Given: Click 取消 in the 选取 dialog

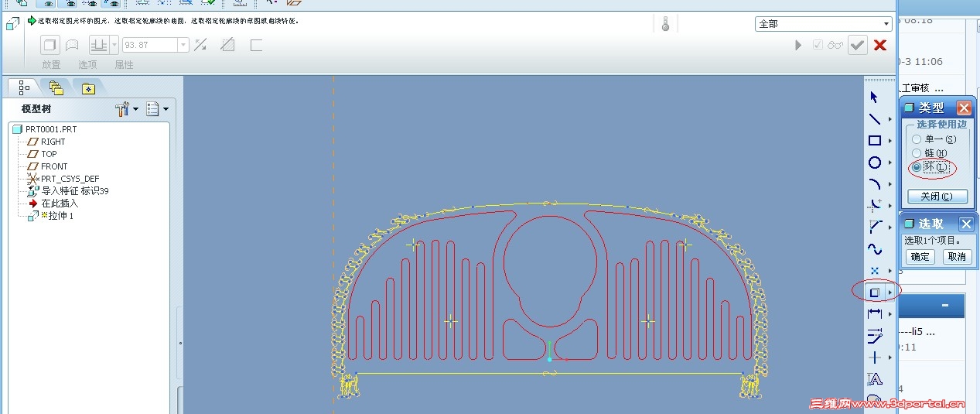Looking at the screenshot, I should [957, 257].
